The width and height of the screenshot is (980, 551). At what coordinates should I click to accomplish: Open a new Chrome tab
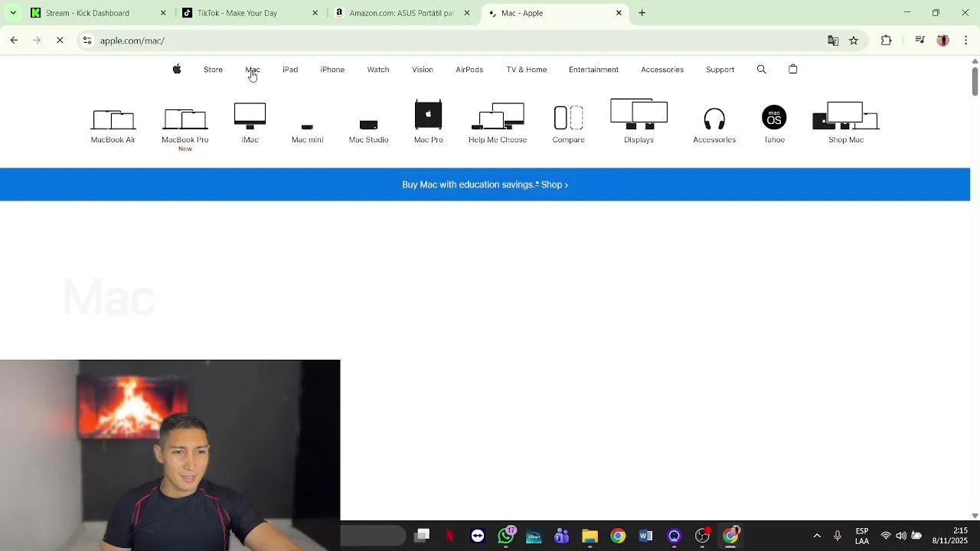642,13
